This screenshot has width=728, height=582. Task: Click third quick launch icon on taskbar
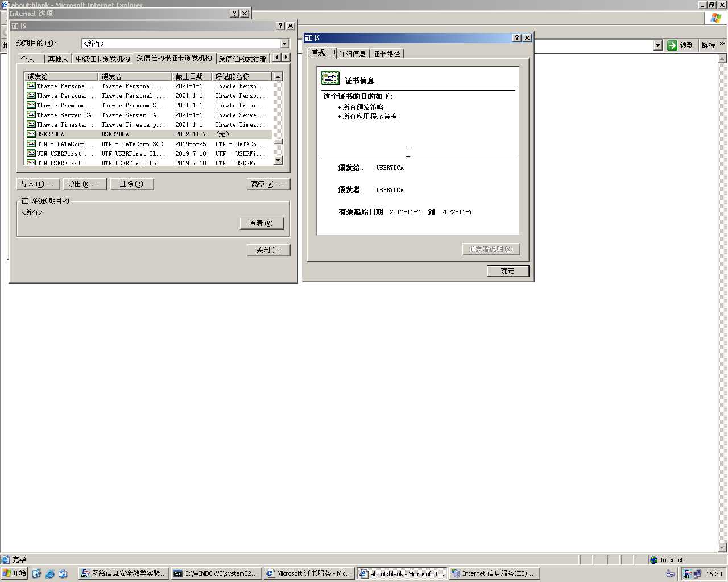coord(63,574)
